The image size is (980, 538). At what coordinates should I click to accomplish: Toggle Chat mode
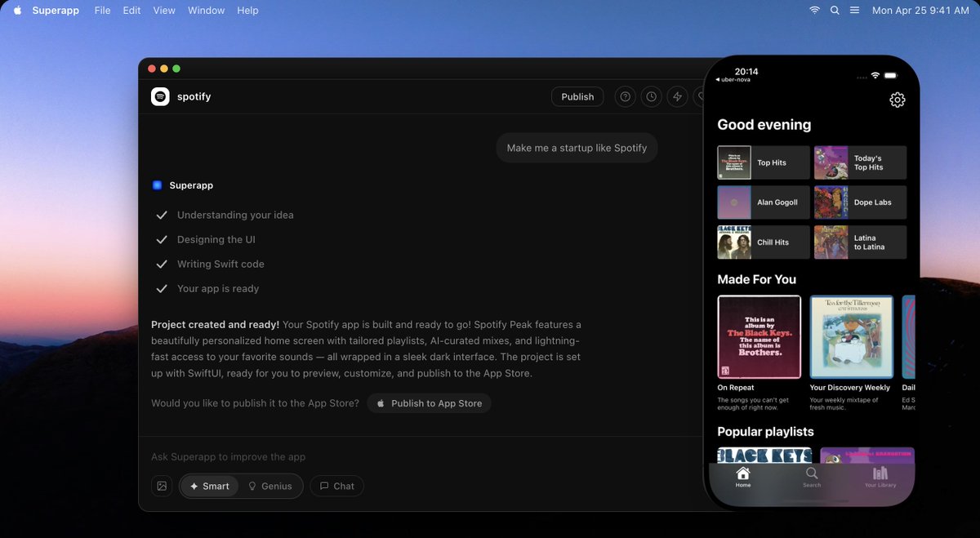coord(337,486)
